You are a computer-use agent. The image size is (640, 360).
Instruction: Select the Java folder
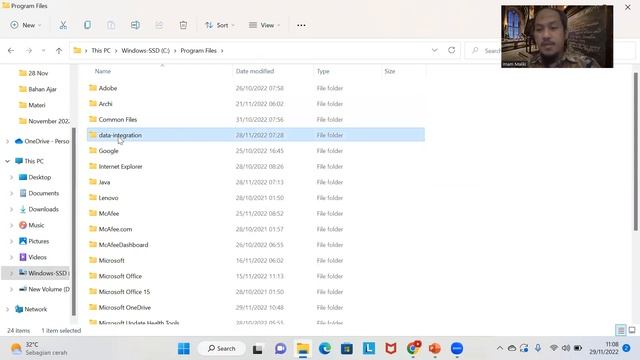104,182
